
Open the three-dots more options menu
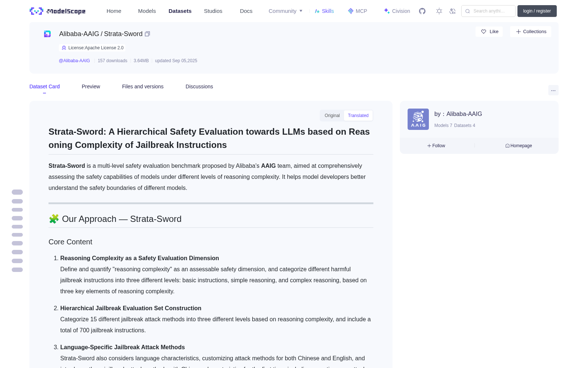pos(553,90)
